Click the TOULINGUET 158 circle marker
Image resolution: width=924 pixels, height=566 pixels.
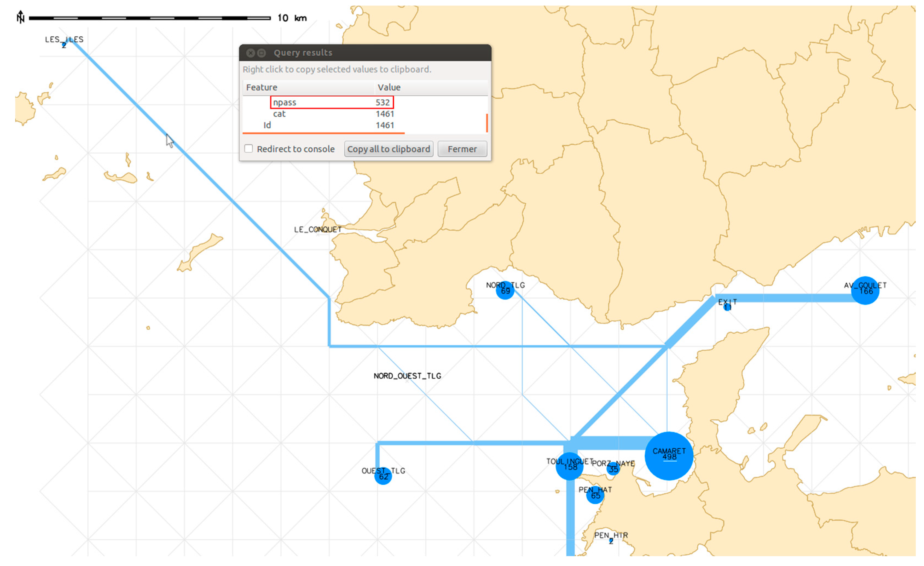pyautogui.click(x=569, y=466)
